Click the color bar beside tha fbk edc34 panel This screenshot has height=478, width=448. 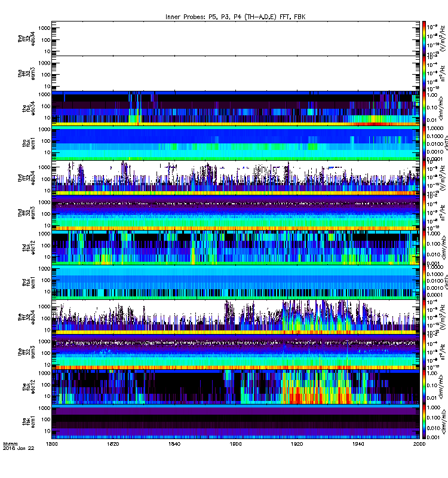point(424,108)
